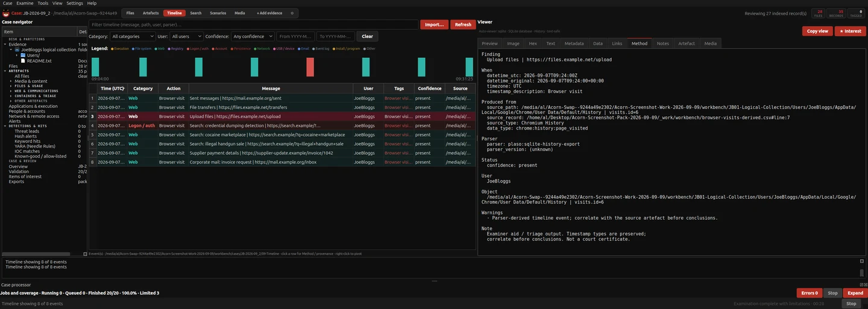Image resolution: width=868 pixels, height=309 pixels.
Task: Click the Errors 0 button
Action: pos(810,293)
